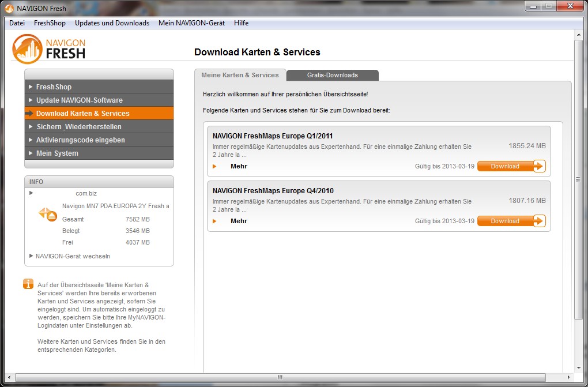Click the NAVIGON Fresh logo
Image resolution: width=588 pixels, height=387 pixels.
(49, 49)
